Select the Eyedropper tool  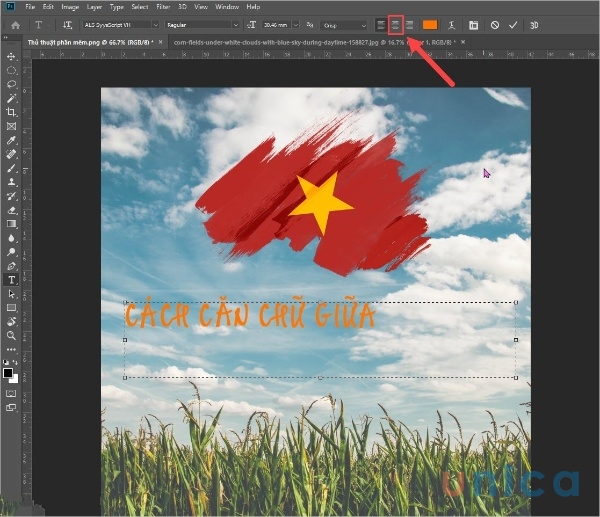[x=11, y=140]
